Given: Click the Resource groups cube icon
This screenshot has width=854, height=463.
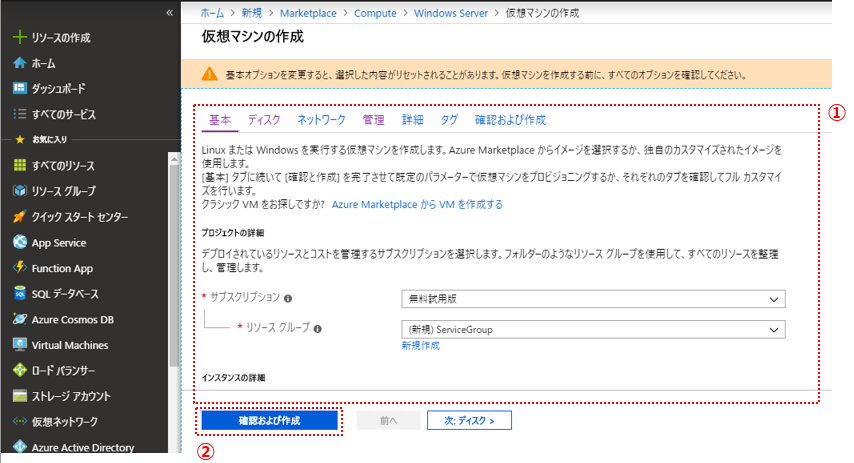Looking at the screenshot, I should click(x=20, y=190).
